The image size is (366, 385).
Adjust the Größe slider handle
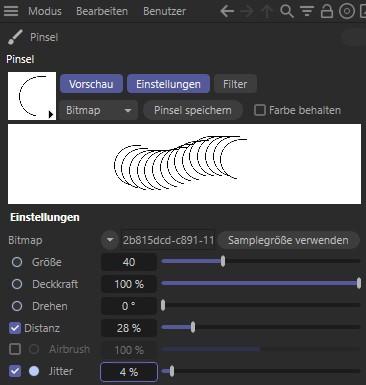point(223,262)
